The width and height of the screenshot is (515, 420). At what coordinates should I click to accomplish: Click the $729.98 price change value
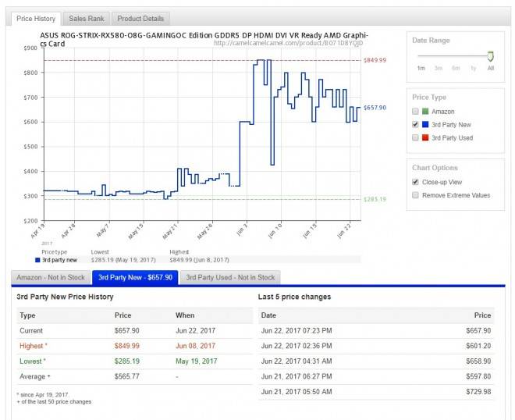478,392
